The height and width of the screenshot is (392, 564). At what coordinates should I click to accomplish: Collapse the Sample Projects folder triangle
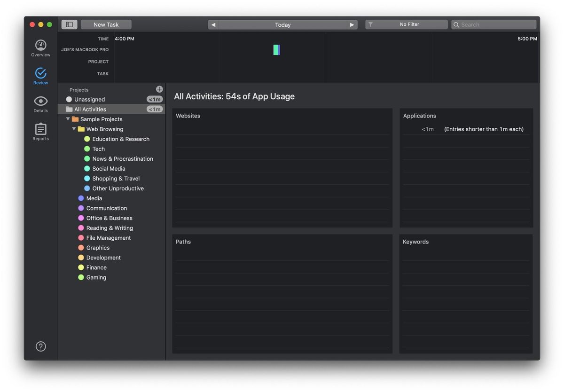[68, 119]
